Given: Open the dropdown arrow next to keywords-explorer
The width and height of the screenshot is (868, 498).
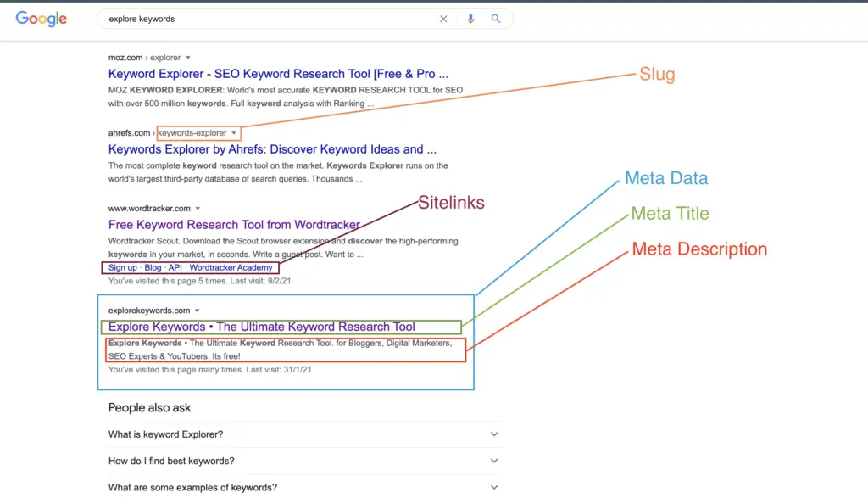Looking at the screenshot, I should tap(234, 133).
